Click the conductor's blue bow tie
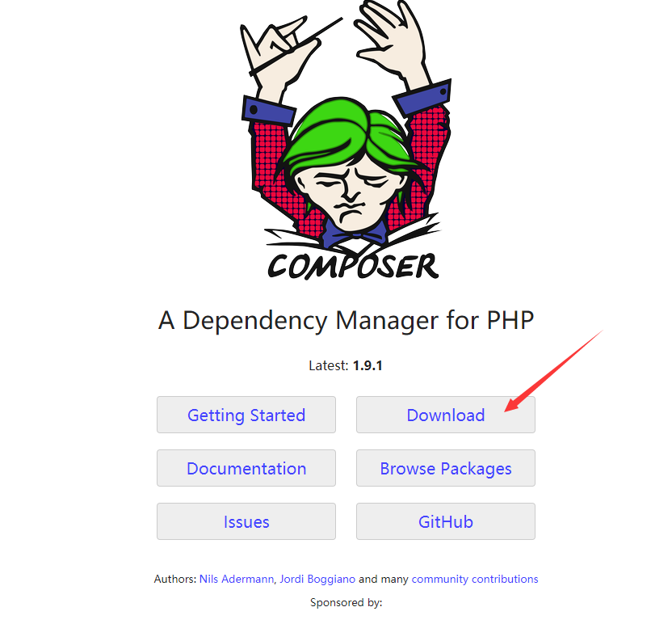Screen dimensions: 672x624 click(355, 234)
